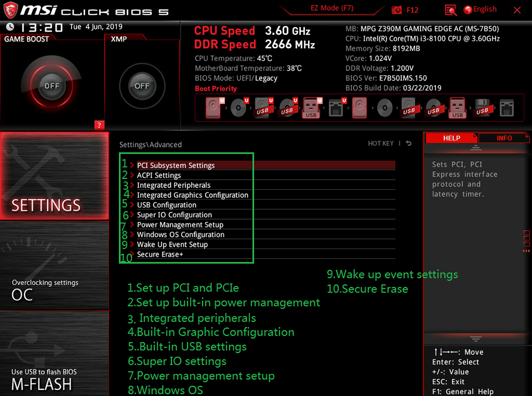This screenshot has height=396, width=532.
Task: Click the F12 screenshot camera icon
Action: pos(397,9)
